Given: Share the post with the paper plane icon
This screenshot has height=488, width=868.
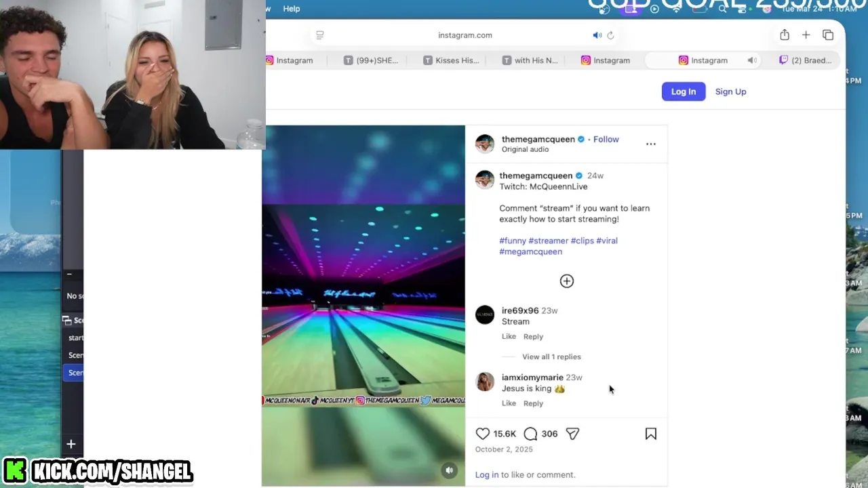Looking at the screenshot, I should (572, 434).
